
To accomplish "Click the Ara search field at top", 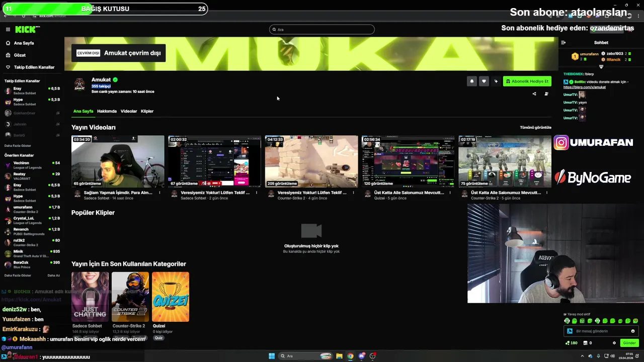I will 322,30.
